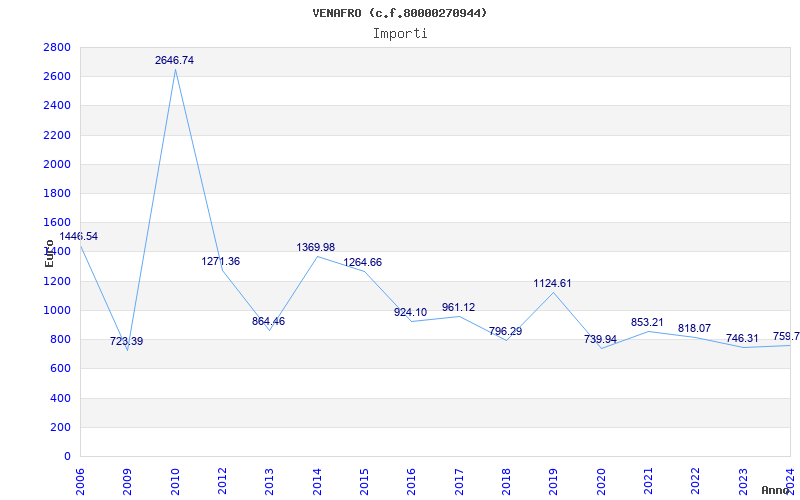
Task: Click the Anno x-axis title
Action: pyautogui.click(x=775, y=490)
